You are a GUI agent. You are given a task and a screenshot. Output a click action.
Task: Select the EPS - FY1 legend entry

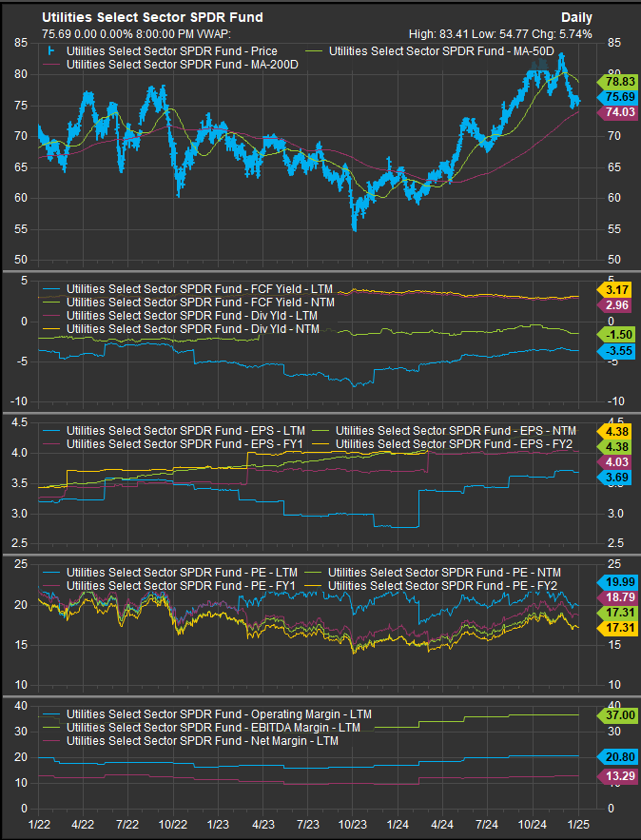click(175, 444)
